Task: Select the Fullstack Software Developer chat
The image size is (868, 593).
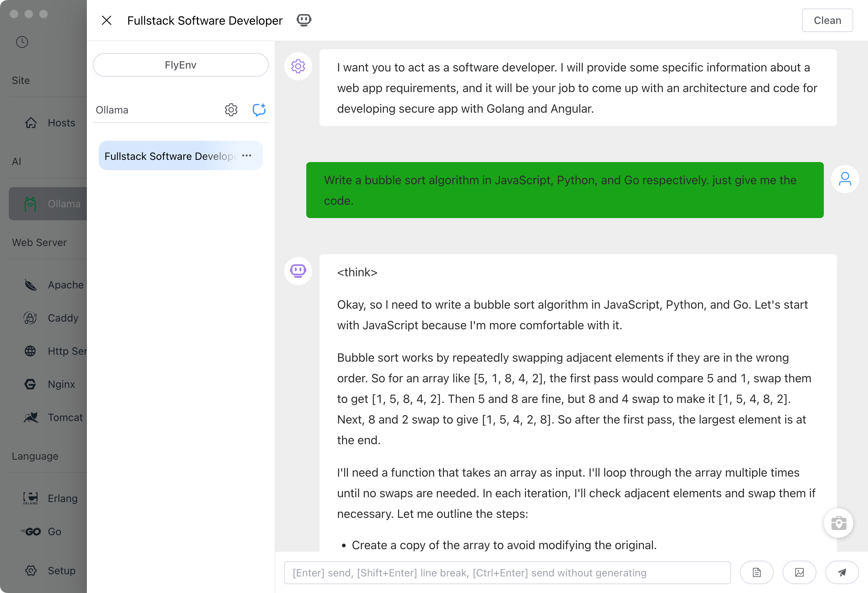Action: tap(171, 156)
